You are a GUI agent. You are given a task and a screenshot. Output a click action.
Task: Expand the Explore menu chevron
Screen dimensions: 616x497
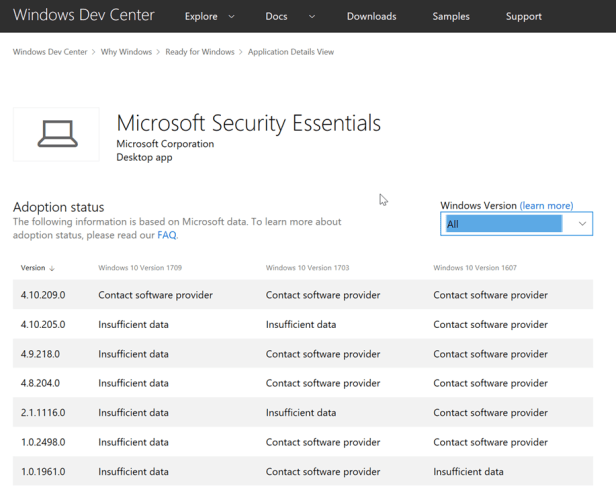[232, 17]
